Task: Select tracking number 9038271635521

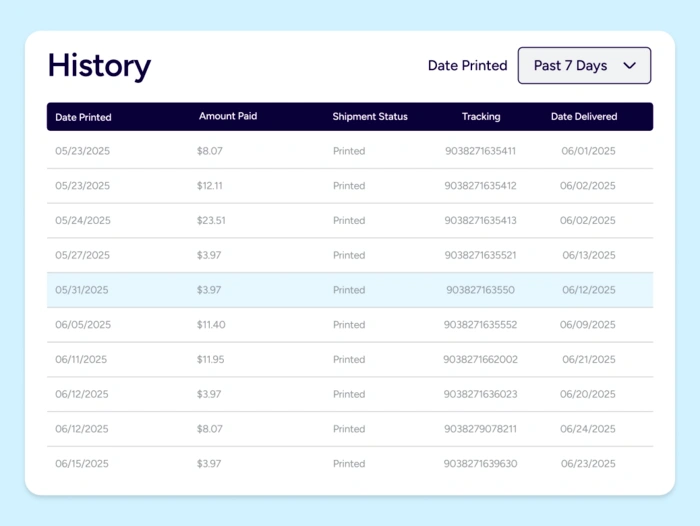Action: [480, 255]
